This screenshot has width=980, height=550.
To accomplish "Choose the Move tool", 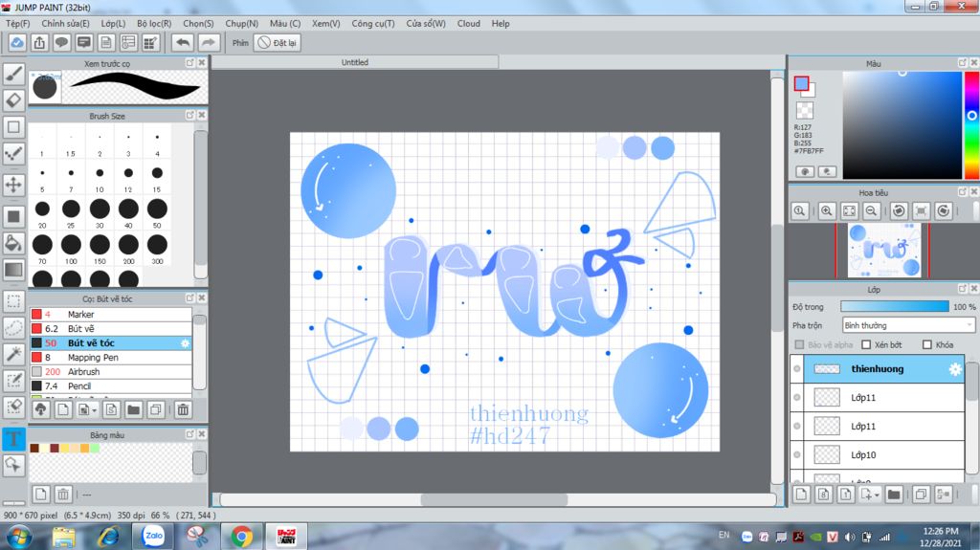I will (13, 185).
